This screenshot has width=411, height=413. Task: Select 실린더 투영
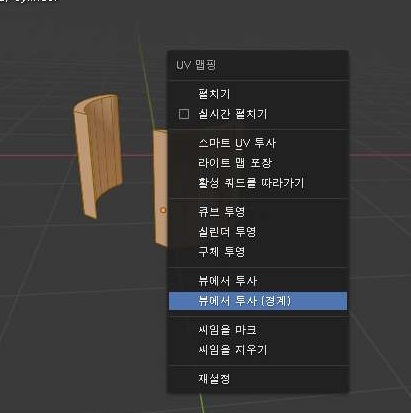point(258,232)
